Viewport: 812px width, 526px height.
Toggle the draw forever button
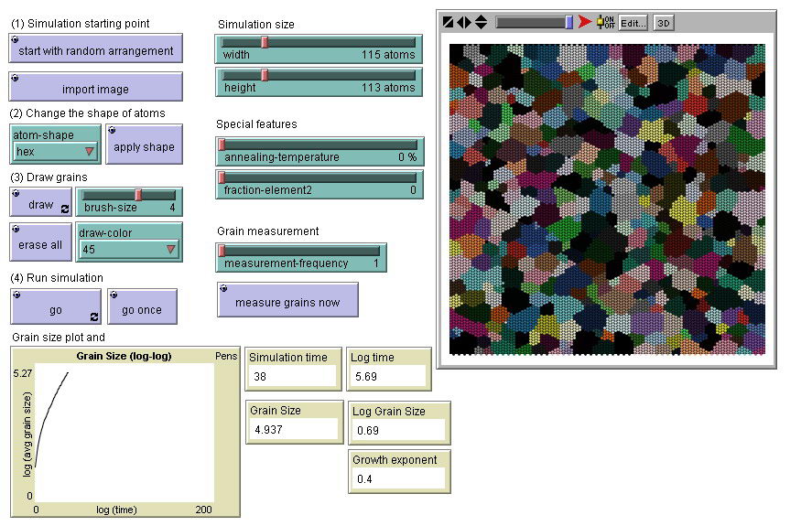pyautogui.click(x=40, y=203)
